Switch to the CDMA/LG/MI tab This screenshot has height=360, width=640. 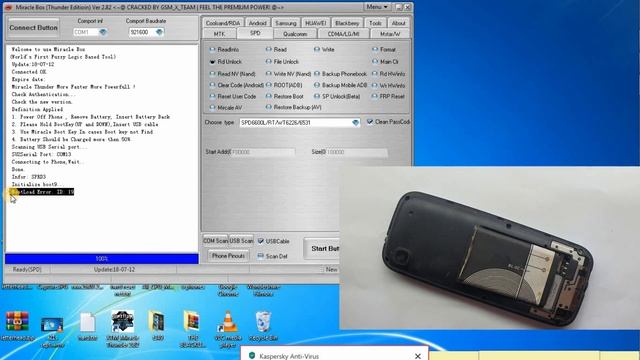click(x=343, y=34)
